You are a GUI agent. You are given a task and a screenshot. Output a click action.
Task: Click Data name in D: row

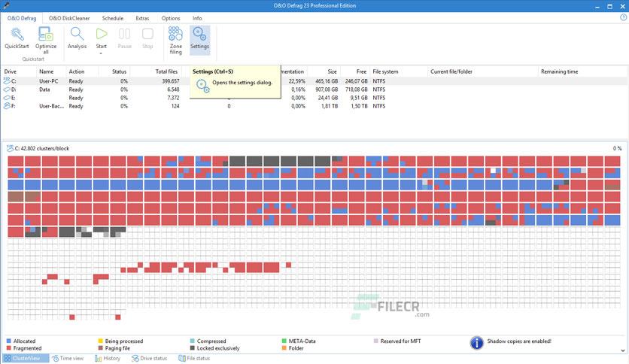click(44, 89)
